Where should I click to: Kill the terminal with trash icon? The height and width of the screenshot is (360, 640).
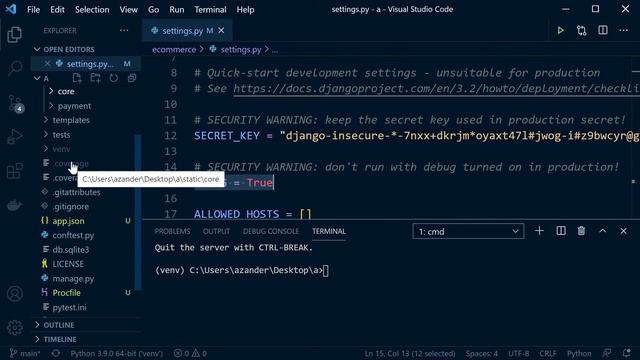[581, 231]
